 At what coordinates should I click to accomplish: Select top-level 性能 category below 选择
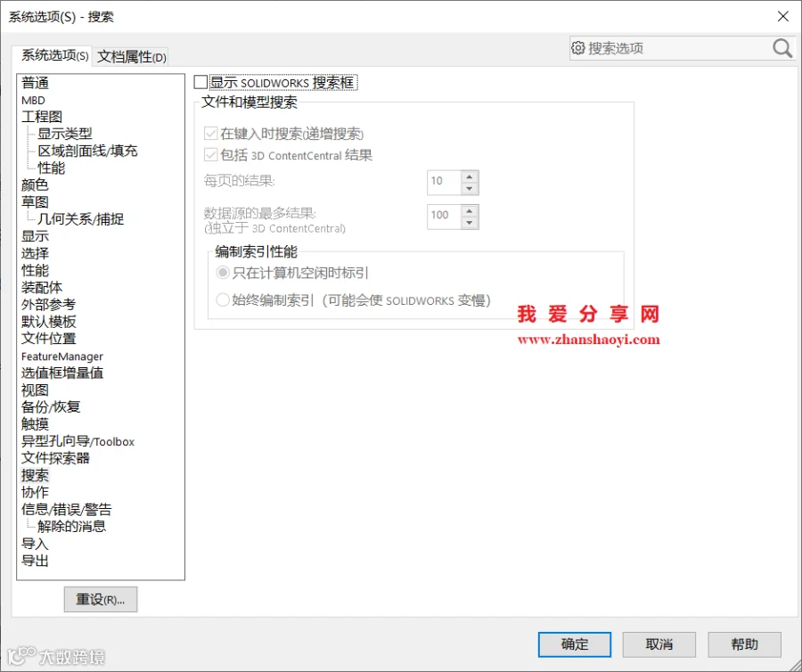35,271
